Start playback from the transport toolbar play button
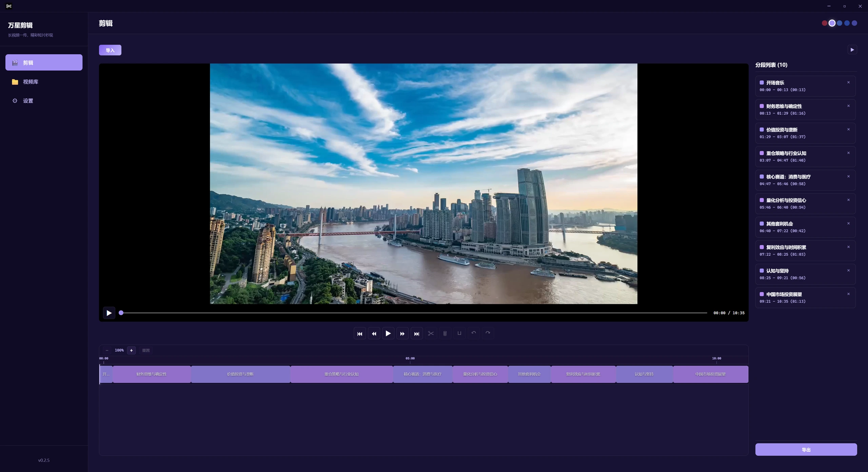This screenshot has width=868, height=472. [388, 334]
